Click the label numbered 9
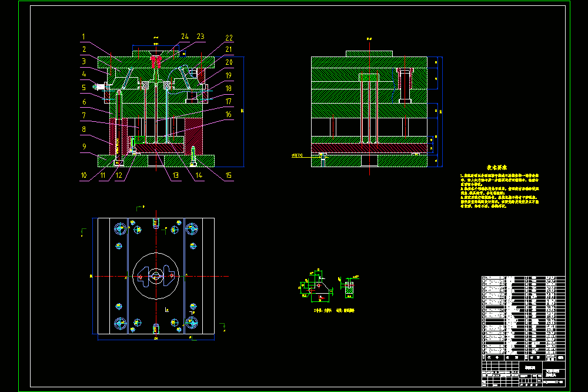This screenshot has height=392, width=588. pyautogui.click(x=84, y=147)
